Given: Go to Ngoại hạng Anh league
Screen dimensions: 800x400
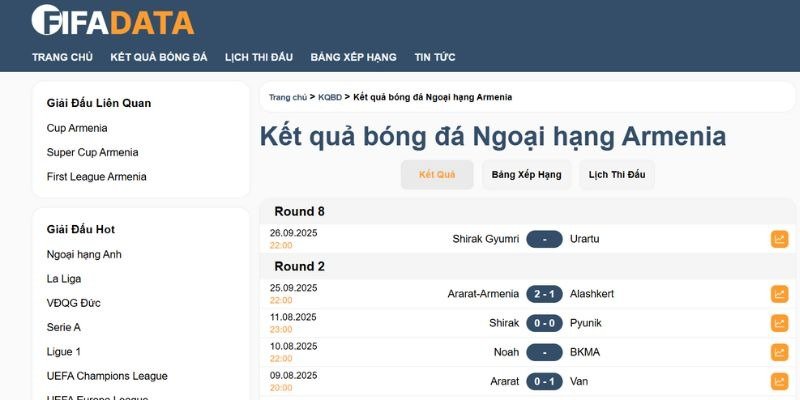Looking at the screenshot, I should click(84, 254).
